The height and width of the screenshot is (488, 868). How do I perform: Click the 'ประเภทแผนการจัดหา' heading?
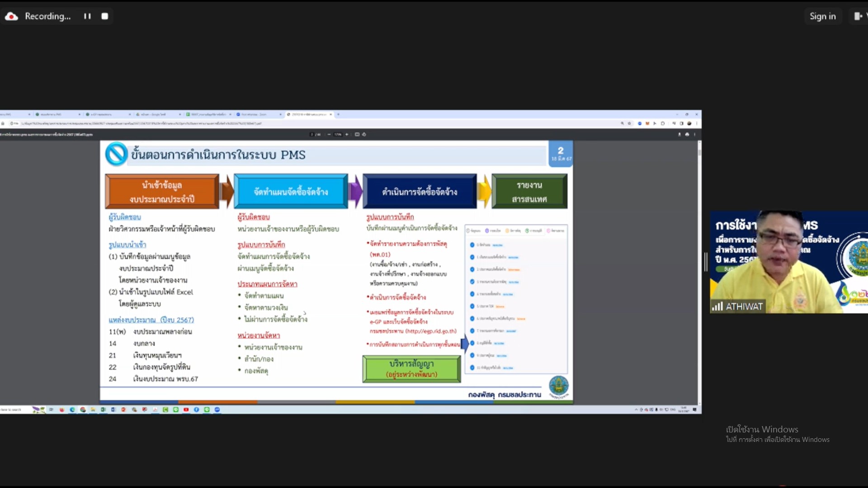click(x=267, y=284)
